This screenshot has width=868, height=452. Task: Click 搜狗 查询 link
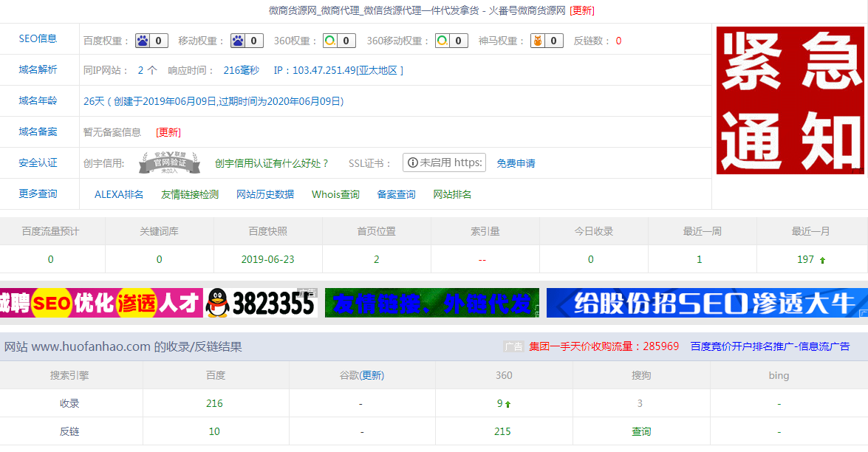click(641, 431)
